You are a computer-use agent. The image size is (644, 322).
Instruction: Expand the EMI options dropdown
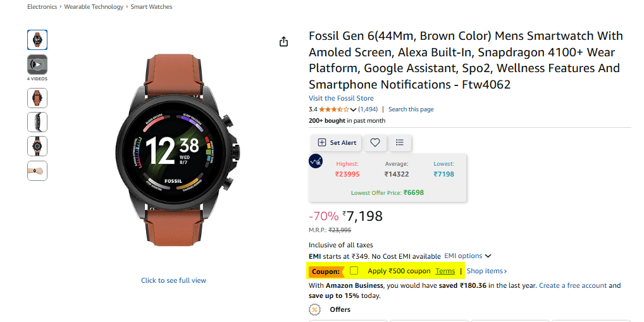pos(468,256)
